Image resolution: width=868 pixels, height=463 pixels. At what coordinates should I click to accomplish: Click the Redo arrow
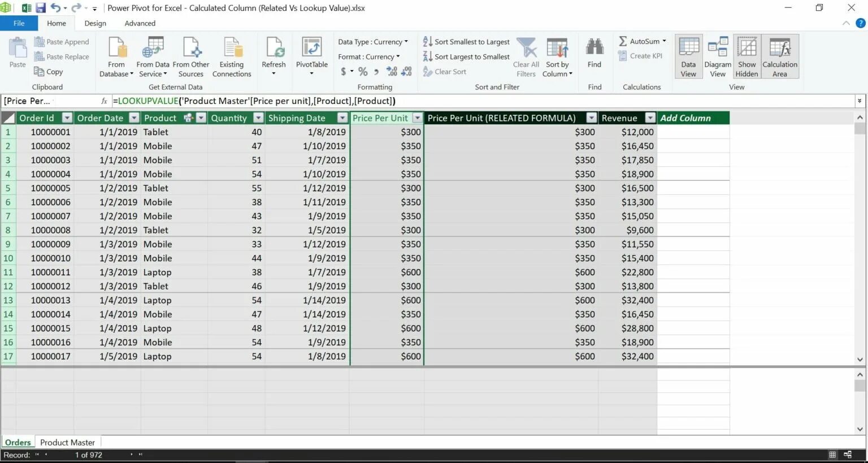pos(76,8)
